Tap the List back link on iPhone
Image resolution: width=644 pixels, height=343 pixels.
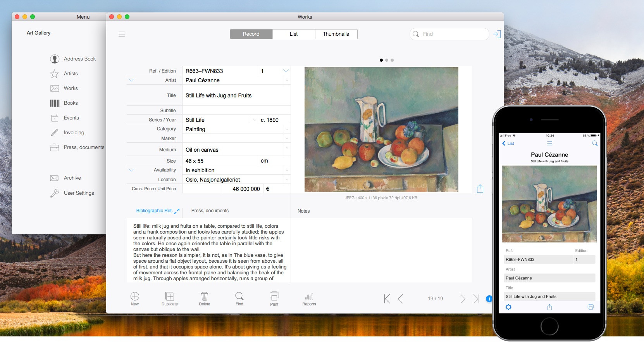(508, 144)
